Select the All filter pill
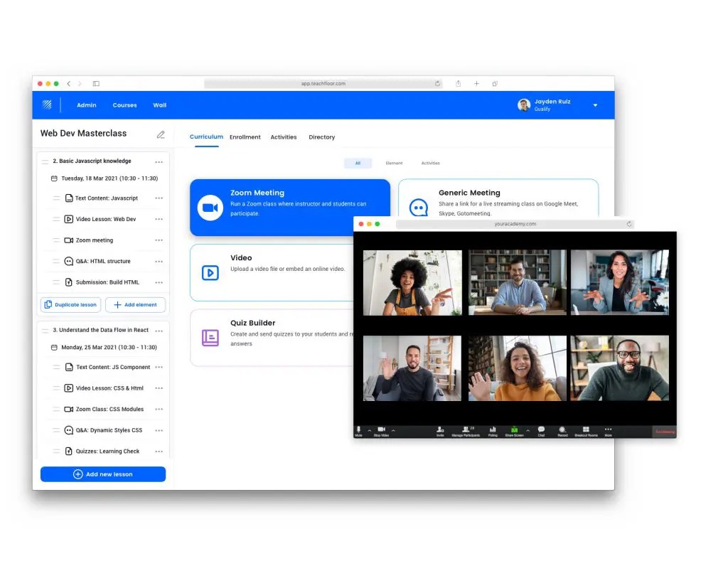Viewport: 728px width, 566px height. pyautogui.click(x=358, y=163)
